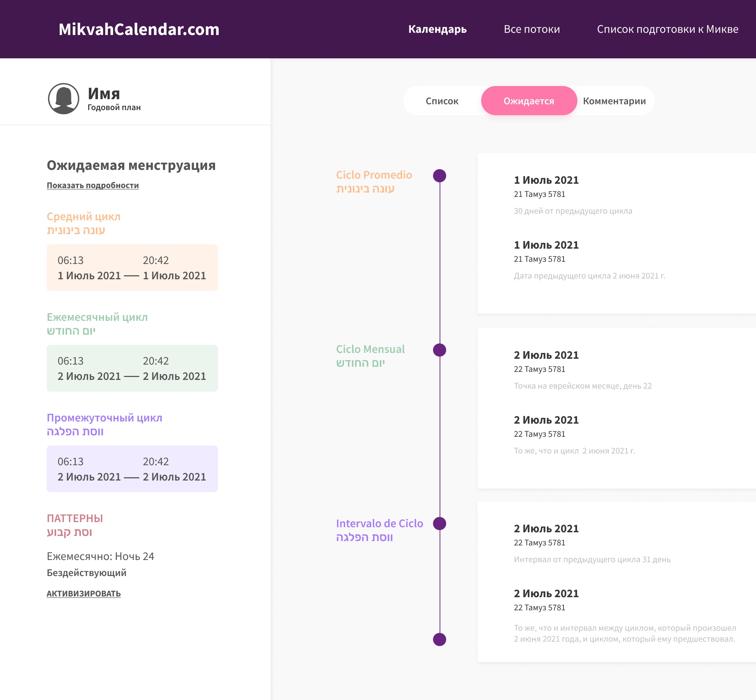The width and height of the screenshot is (756, 700).
Task: Select the purple Промежуточный цикл time box
Action: pyautogui.click(x=132, y=468)
